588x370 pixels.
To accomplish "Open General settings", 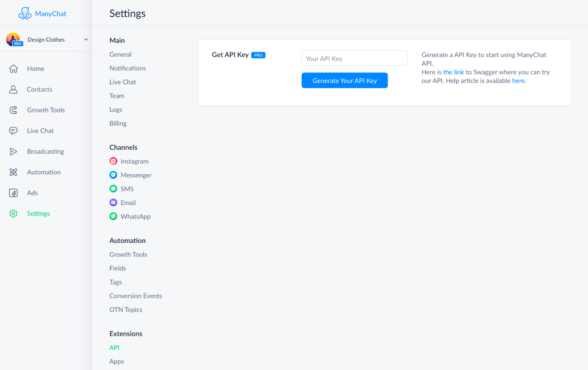I will [x=121, y=54].
